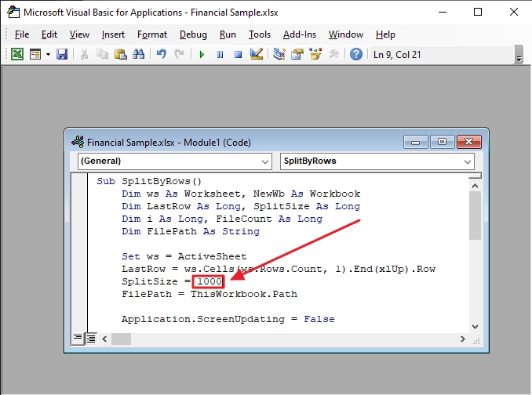Click the horizontal scrollbar thumb

121,339
